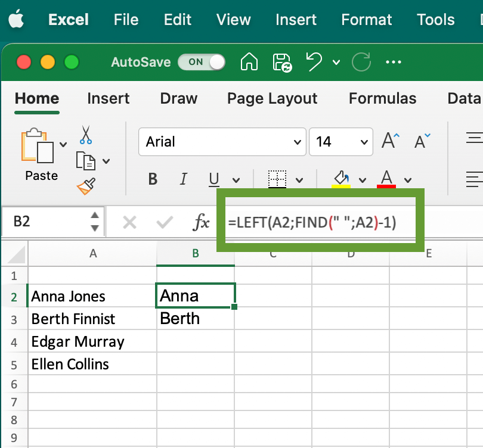The image size is (483, 448).
Task: Select column A header
Action: coord(92,254)
